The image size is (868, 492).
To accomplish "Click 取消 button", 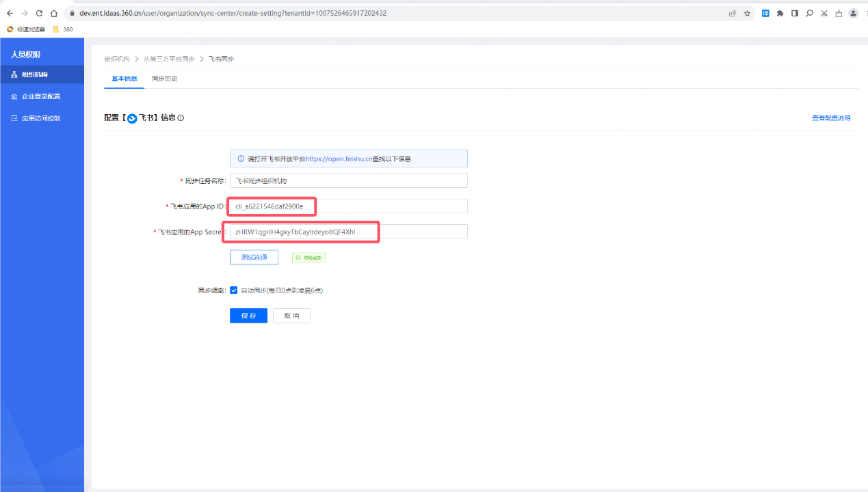I will click(x=291, y=316).
